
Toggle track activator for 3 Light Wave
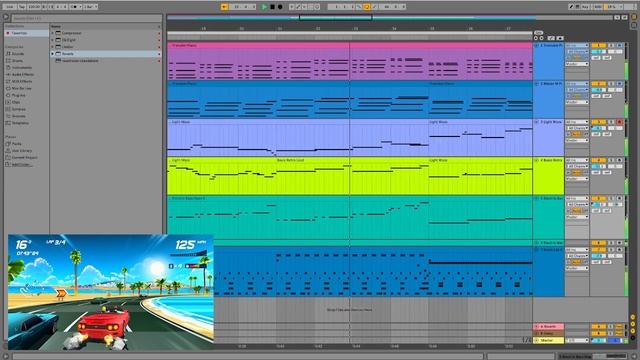click(598, 122)
